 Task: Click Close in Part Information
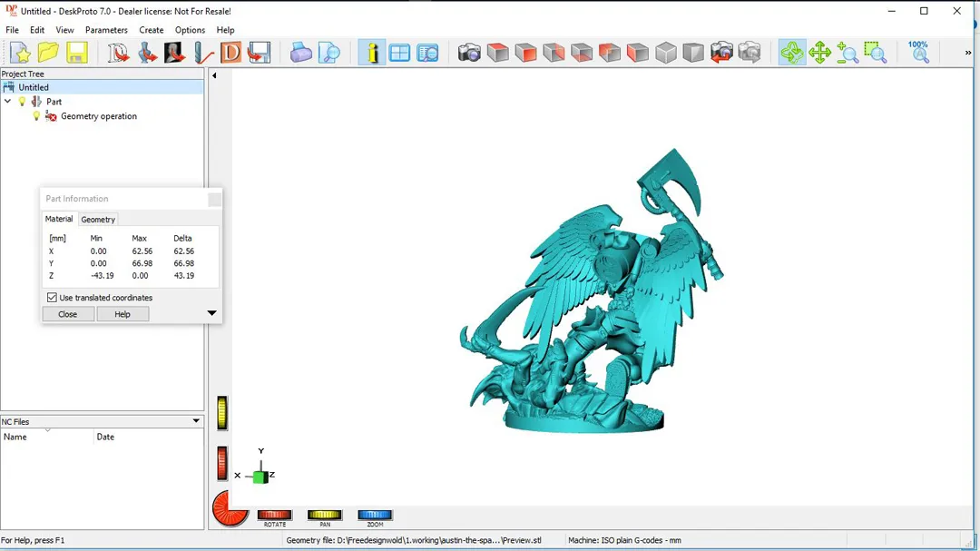point(67,314)
